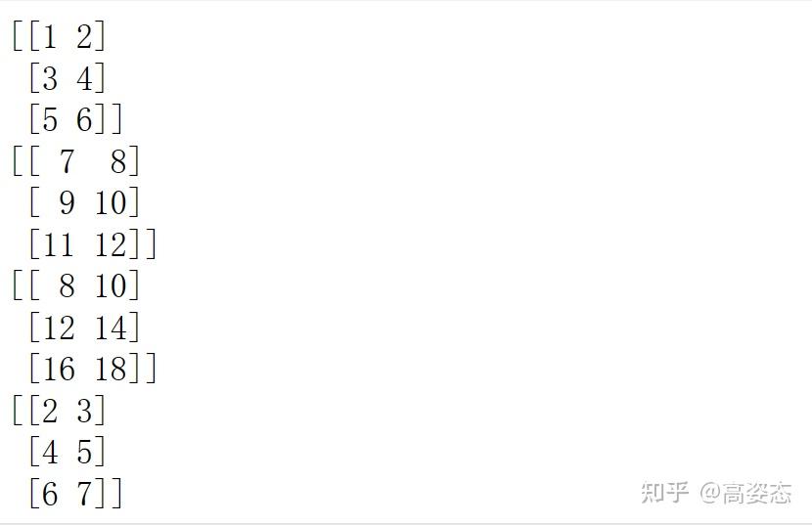Click the number 18 in the output

(111, 369)
